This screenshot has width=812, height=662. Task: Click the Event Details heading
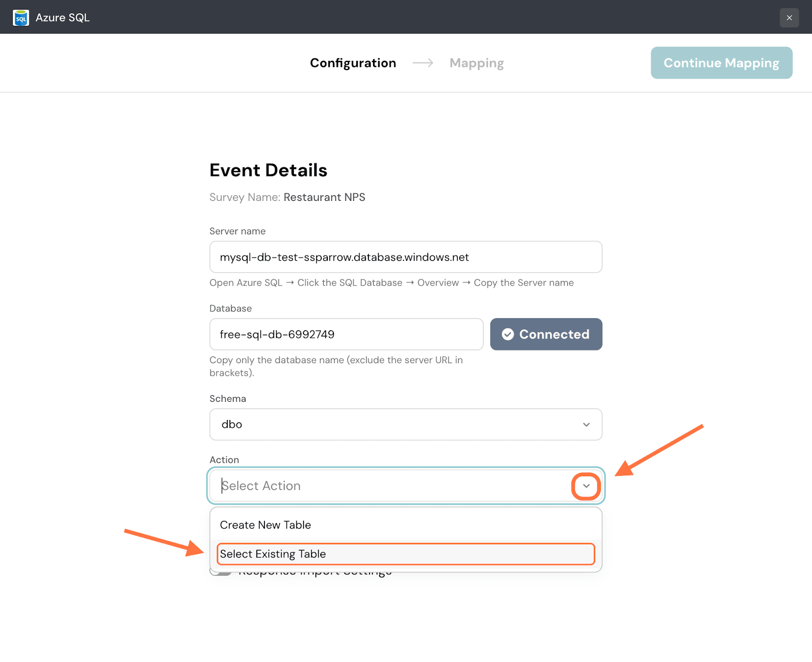(268, 170)
